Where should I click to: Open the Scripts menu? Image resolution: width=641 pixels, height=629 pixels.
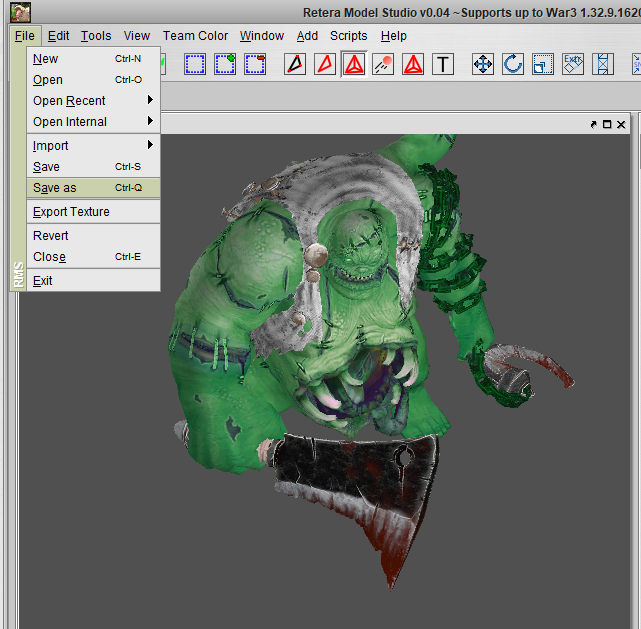[x=349, y=36]
